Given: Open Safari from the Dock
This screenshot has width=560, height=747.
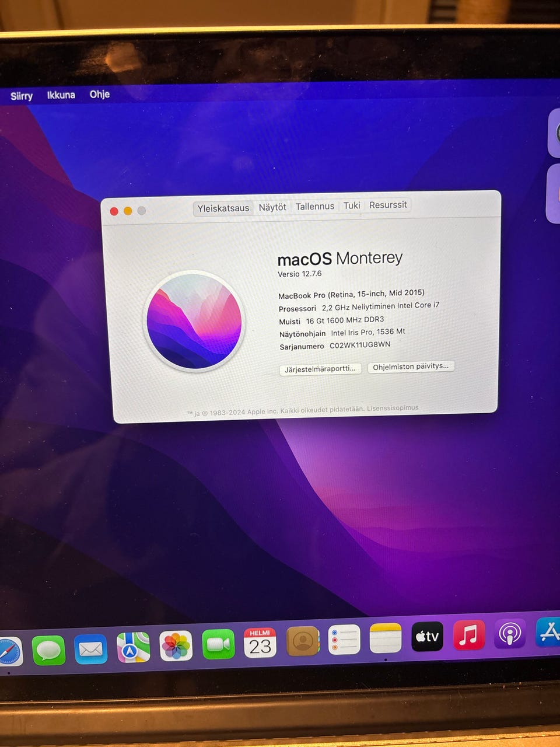Looking at the screenshot, I should click(x=9, y=652).
